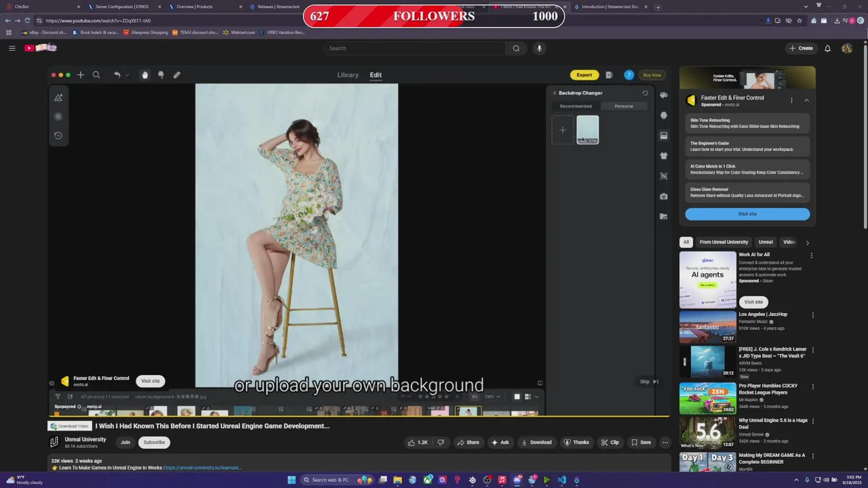Visit site button in evoto sidebar ad
The width and height of the screenshot is (868, 488).
pos(747,214)
